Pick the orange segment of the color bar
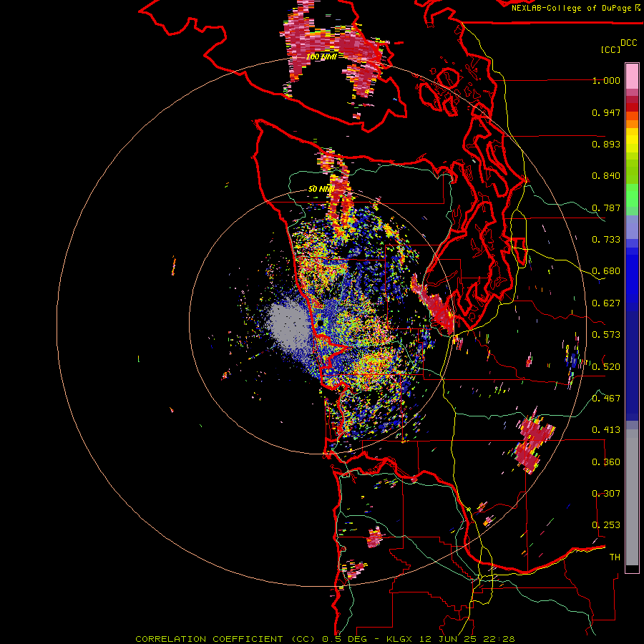The width and height of the screenshot is (644, 644). tap(632, 124)
